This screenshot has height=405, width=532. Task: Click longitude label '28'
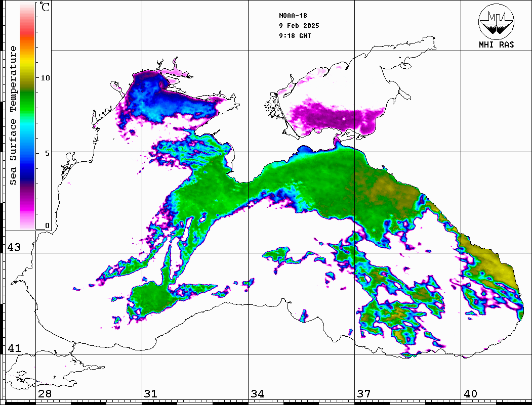pyautogui.click(x=45, y=393)
